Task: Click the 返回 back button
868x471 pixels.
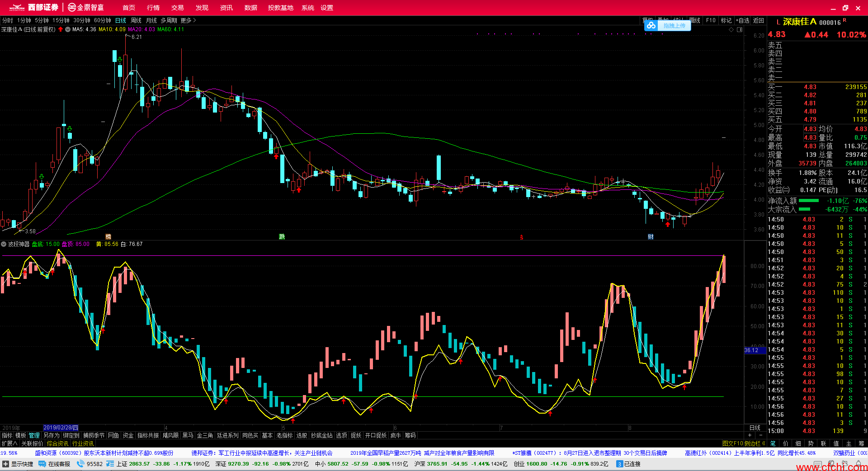Action: pyautogui.click(x=758, y=20)
